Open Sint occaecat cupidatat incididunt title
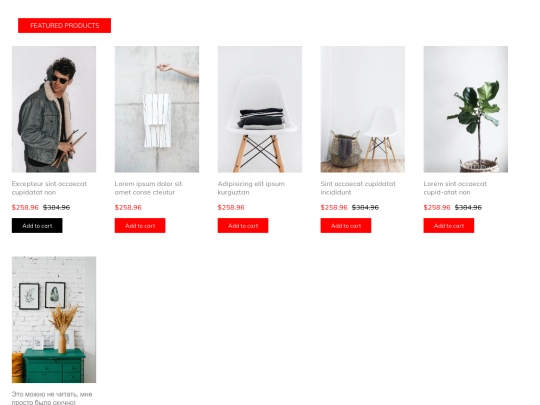 (x=358, y=188)
